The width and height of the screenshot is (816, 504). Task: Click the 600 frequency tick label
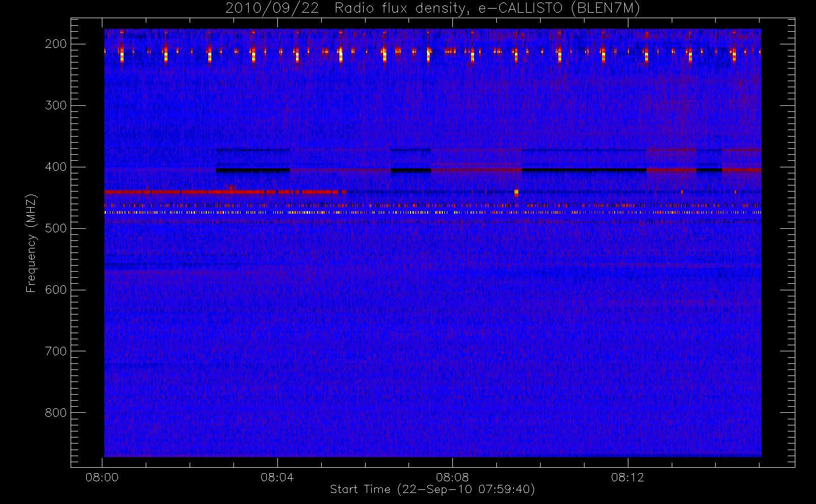(x=56, y=290)
